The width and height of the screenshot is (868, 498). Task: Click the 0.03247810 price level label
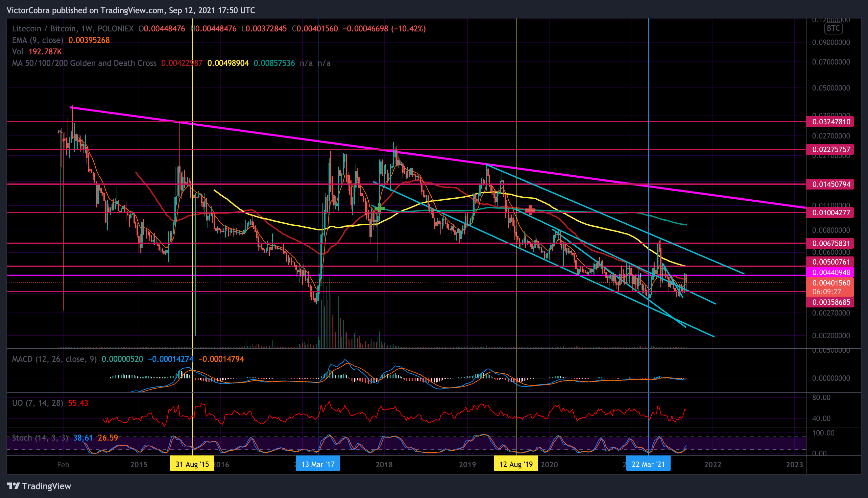(x=830, y=122)
